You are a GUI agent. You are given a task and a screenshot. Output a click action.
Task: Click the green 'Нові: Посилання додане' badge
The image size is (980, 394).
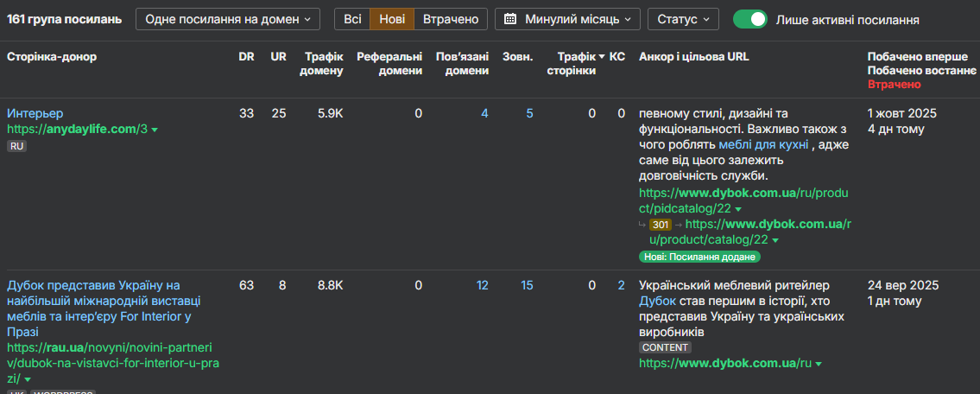700,257
